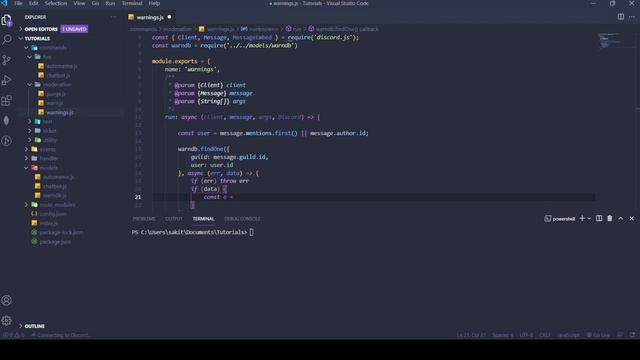Open config.json file

tap(53, 214)
